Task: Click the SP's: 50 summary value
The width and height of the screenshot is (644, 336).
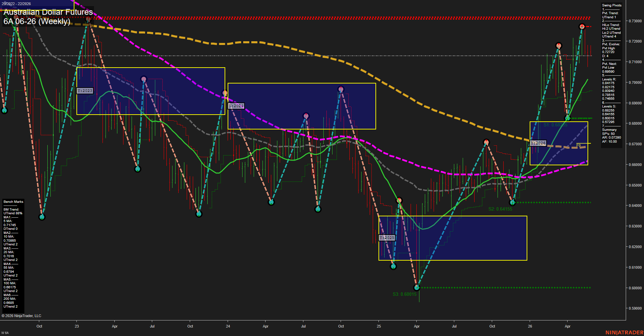Action: click(x=608, y=134)
